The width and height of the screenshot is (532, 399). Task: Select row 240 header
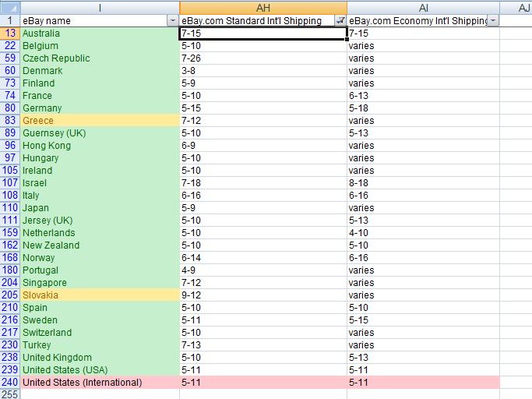[9, 383]
